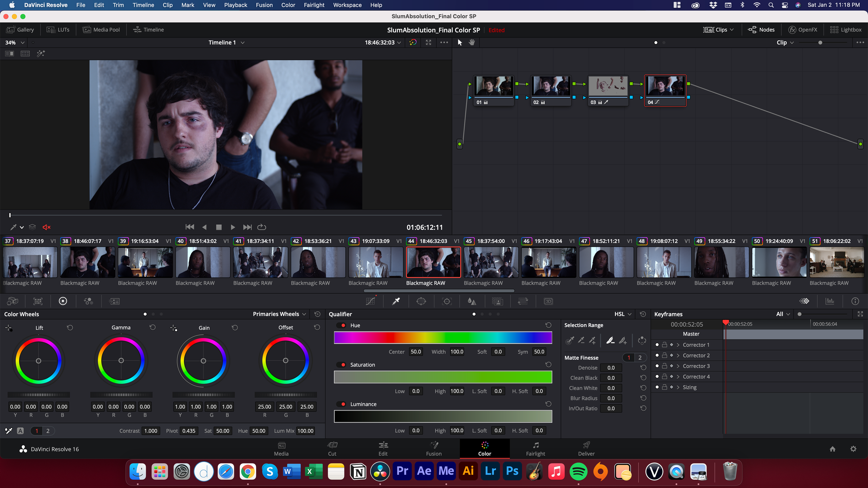Open the 3D stereoscopic palette
The width and height of the screenshot is (868, 488).
[548, 301]
